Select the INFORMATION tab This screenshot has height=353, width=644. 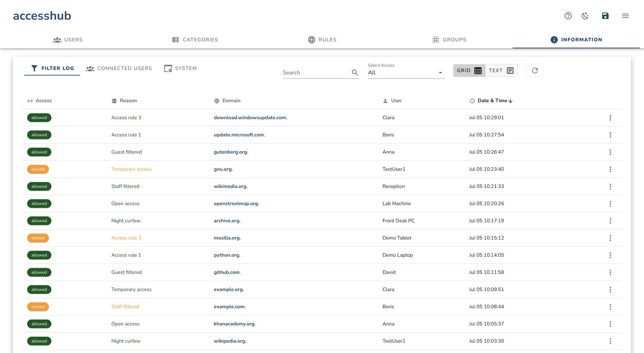576,40
